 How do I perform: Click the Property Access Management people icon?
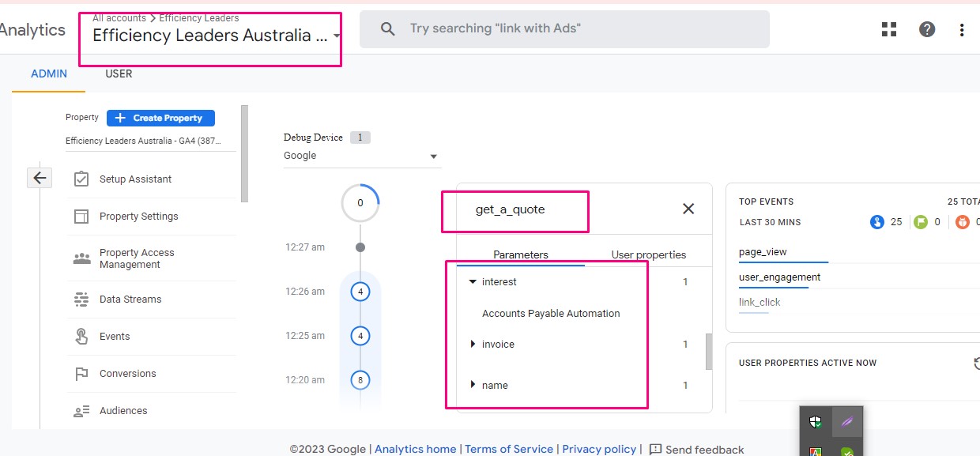pos(81,258)
